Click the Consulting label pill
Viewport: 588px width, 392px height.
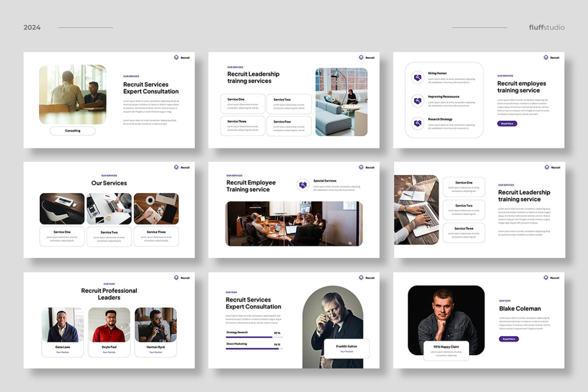click(x=72, y=131)
